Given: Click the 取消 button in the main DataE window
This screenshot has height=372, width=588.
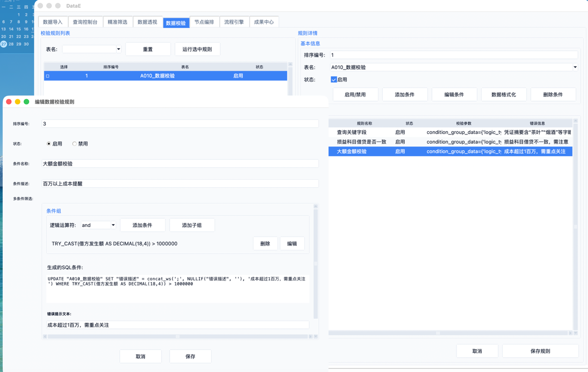Looking at the screenshot, I should point(477,351).
